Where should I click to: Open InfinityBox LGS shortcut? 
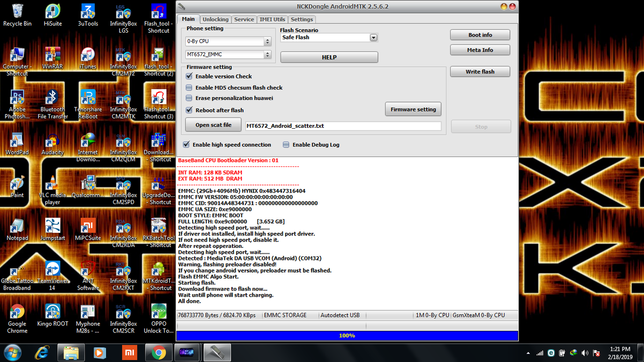click(x=123, y=19)
